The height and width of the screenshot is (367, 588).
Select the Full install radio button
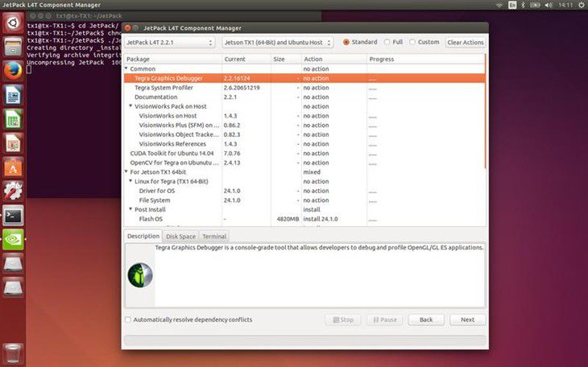click(387, 42)
